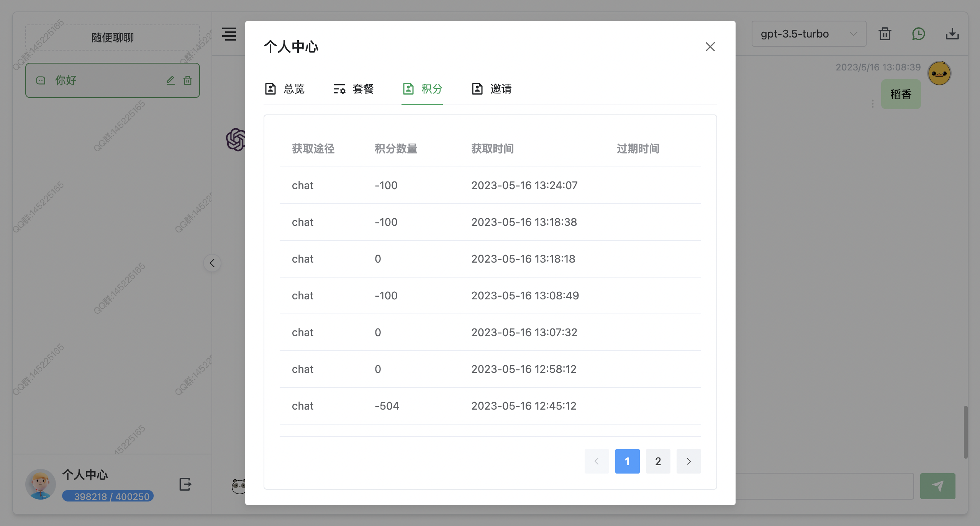Click the 398218 / 400250 usage bar
980x526 pixels.
coord(108,496)
